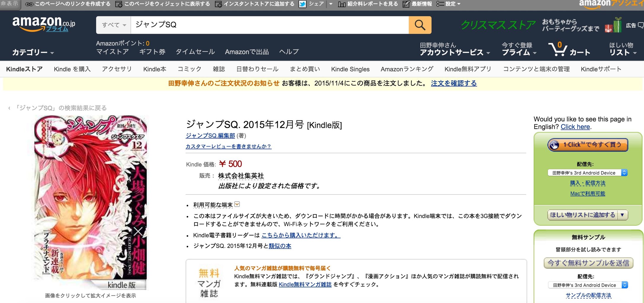This screenshot has height=303, width=644.
Task: Select the Kindle本 tab
Action: click(x=155, y=69)
